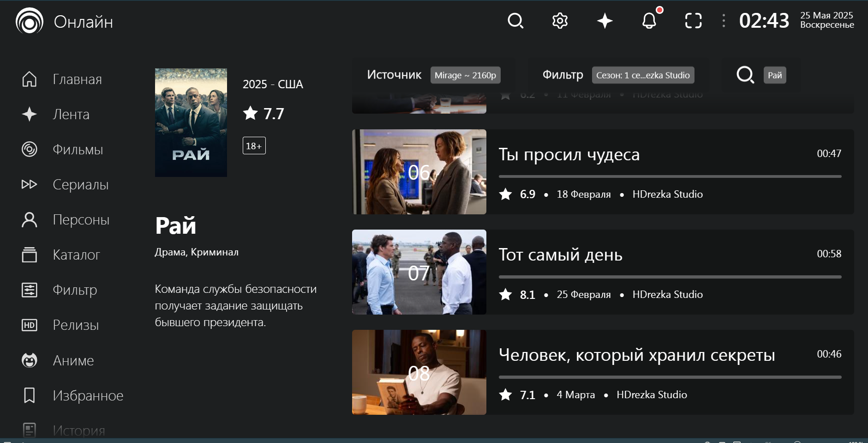Click the 25 Мая 2025 date
868x443 pixels.
[x=826, y=15]
